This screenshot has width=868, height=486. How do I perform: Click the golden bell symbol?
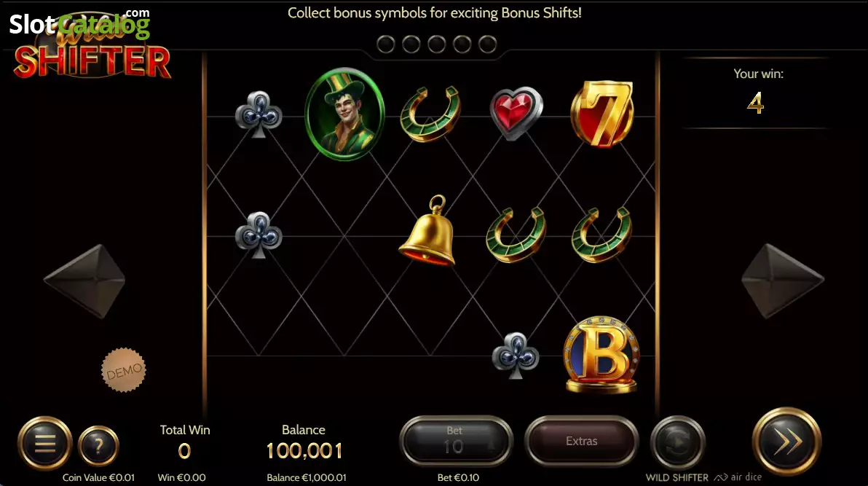[x=427, y=230]
